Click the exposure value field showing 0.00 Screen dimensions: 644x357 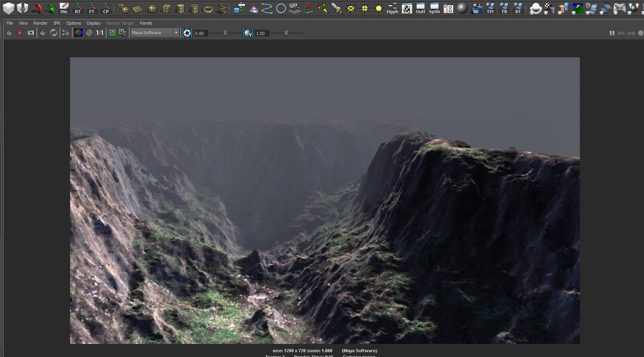click(x=200, y=33)
